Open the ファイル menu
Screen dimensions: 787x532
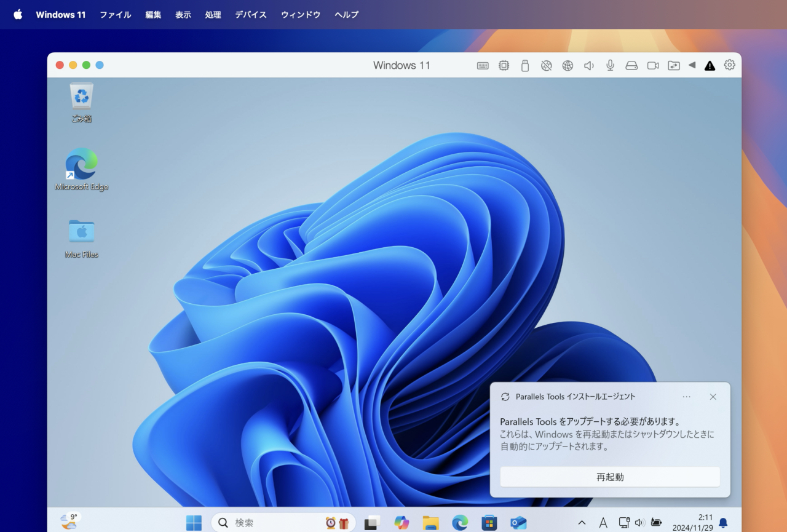pyautogui.click(x=116, y=15)
